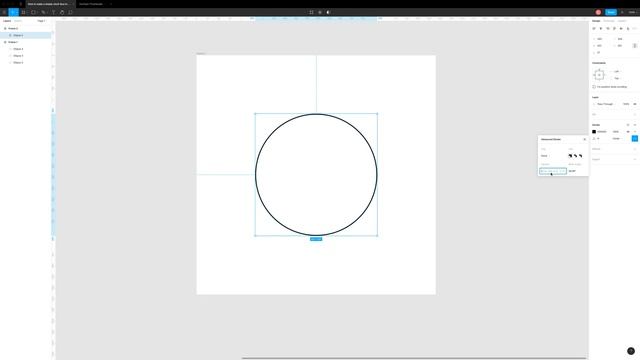This screenshot has width=640, height=360.
Task: Select the Hand tool
Action: pos(62,12)
